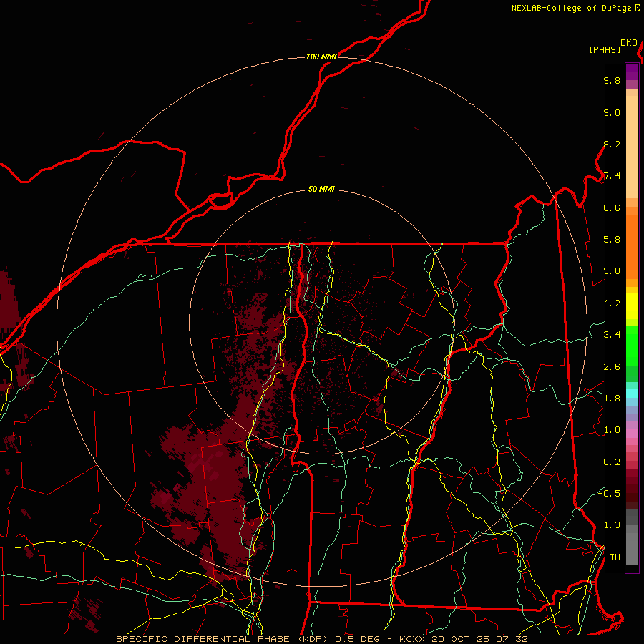
Task: Click the 9.8 value on the color scale
Action: [612, 80]
